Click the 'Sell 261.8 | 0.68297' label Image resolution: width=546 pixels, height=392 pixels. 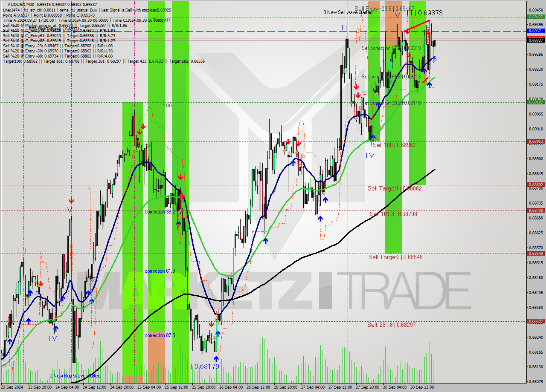(x=392, y=325)
